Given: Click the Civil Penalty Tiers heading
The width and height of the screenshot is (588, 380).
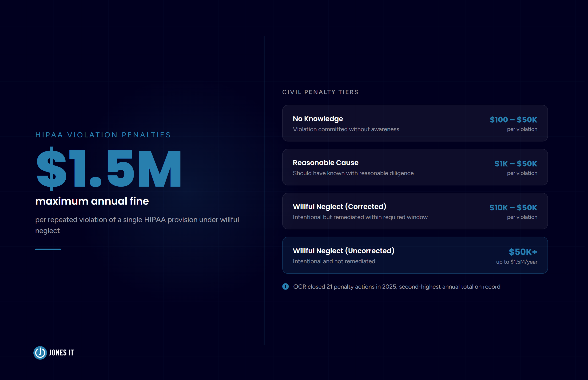Looking at the screenshot, I should pos(320,92).
